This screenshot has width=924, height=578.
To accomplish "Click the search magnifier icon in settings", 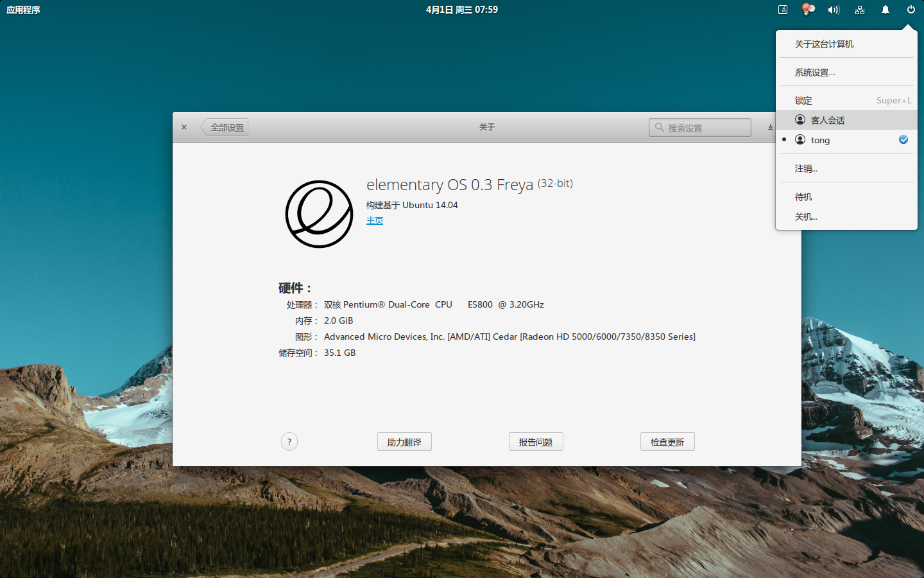I will pos(659,127).
